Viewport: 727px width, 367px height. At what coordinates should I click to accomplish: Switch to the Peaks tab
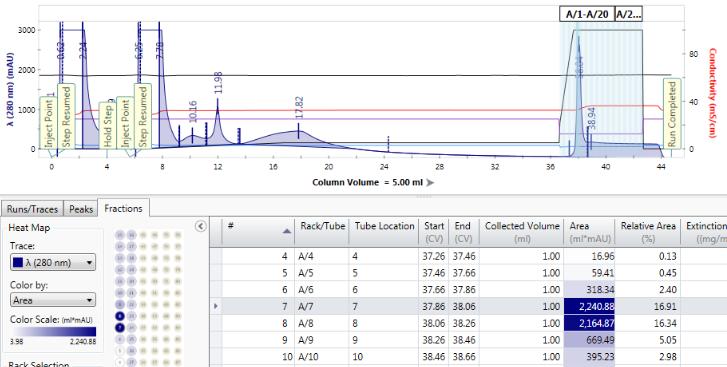coord(81,209)
